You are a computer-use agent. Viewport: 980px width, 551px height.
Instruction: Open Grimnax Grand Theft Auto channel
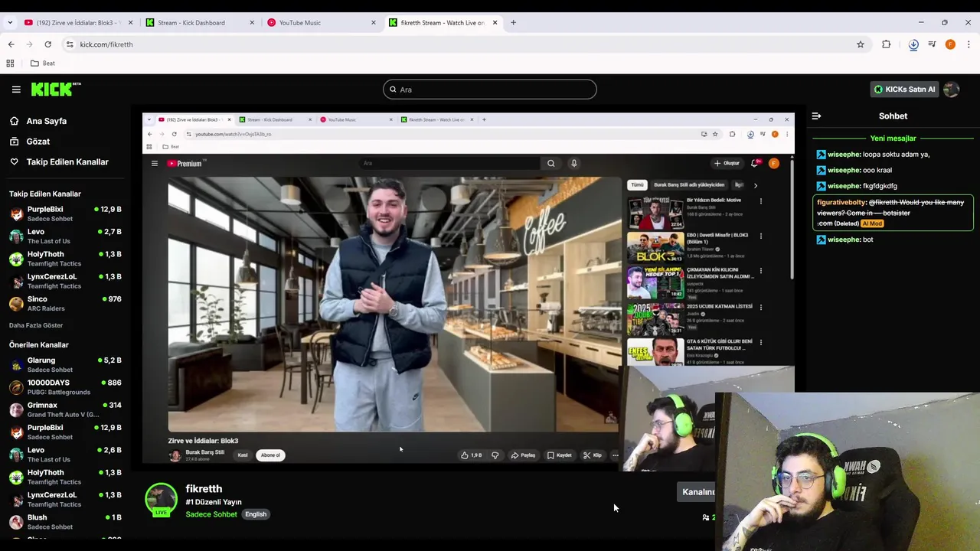[64, 409]
